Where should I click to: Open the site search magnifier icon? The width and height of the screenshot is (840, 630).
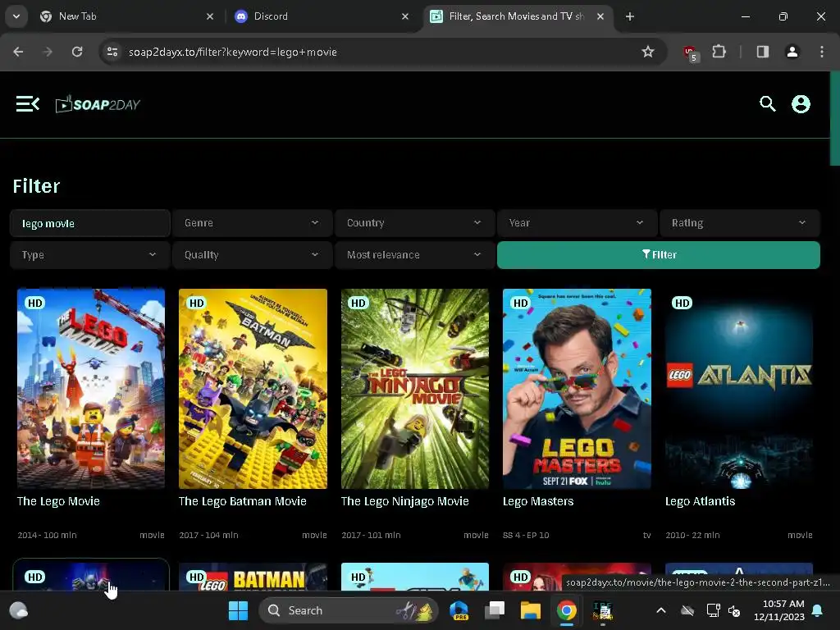click(x=767, y=104)
